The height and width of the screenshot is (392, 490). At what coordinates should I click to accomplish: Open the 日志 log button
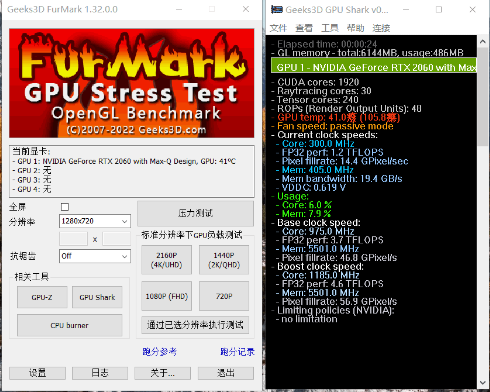pos(100,373)
